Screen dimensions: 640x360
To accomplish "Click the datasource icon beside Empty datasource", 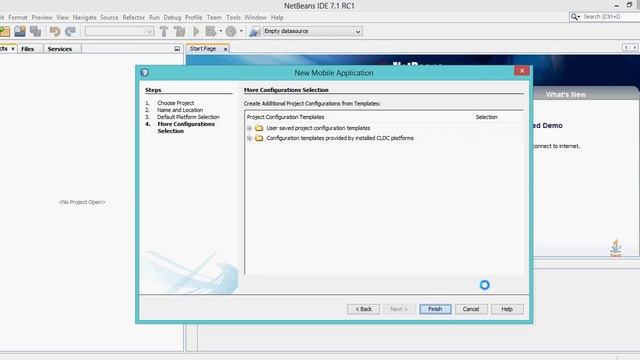I will [255, 31].
